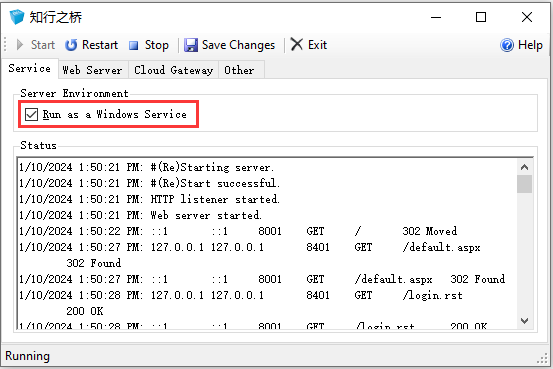Click the status log scrollbar thumb
The width and height of the screenshot is (553, 369).
click(524, 184)
